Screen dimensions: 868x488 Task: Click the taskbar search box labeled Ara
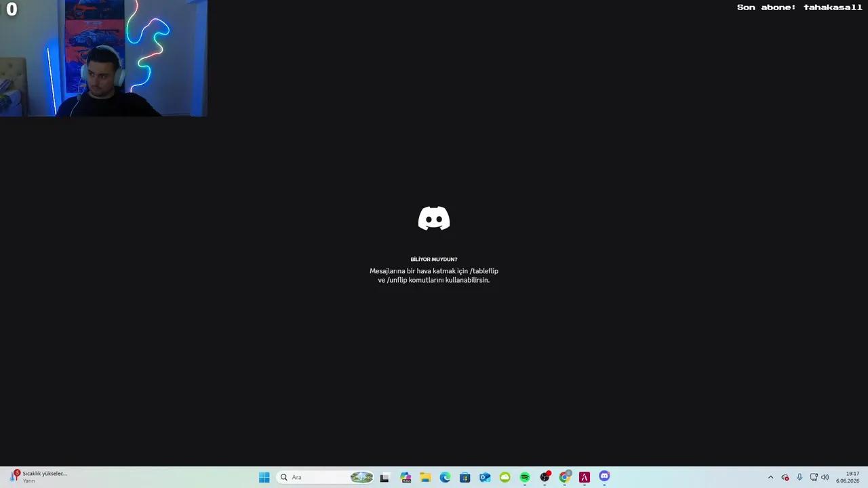point(325,477)
